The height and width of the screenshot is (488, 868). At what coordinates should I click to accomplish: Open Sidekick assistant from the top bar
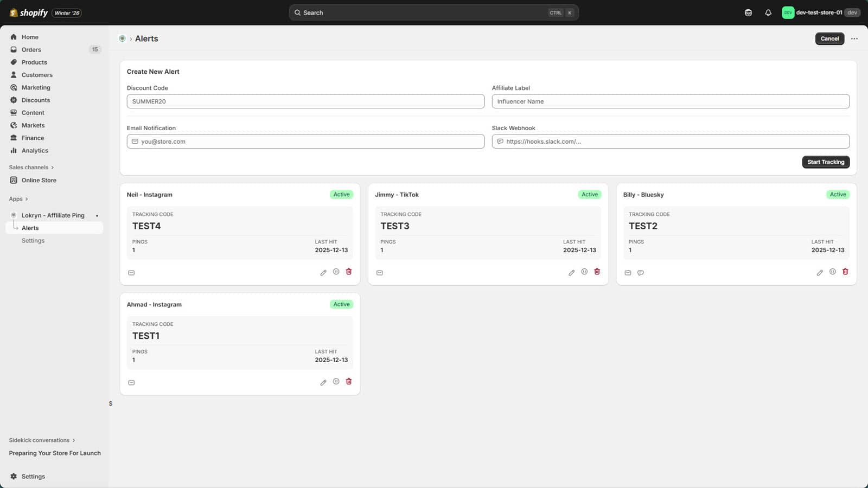pyautogui.click(x=748, y=12)
